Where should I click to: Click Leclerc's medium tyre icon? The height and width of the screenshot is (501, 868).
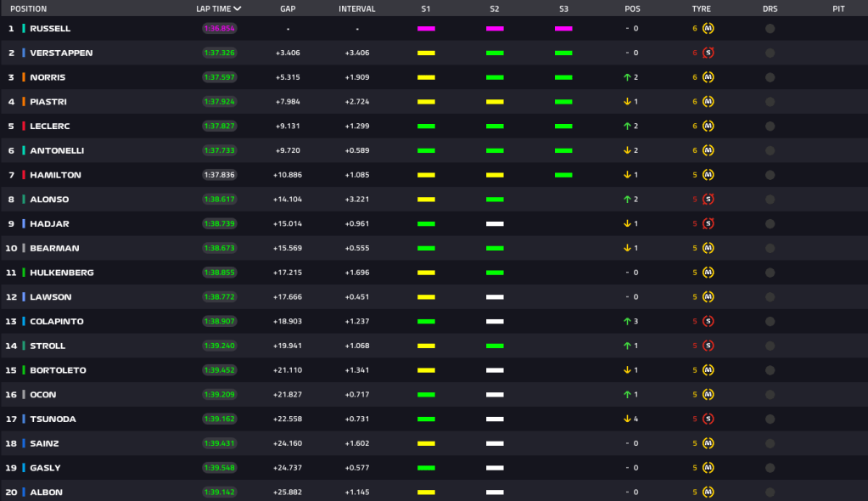pos(708,126)
